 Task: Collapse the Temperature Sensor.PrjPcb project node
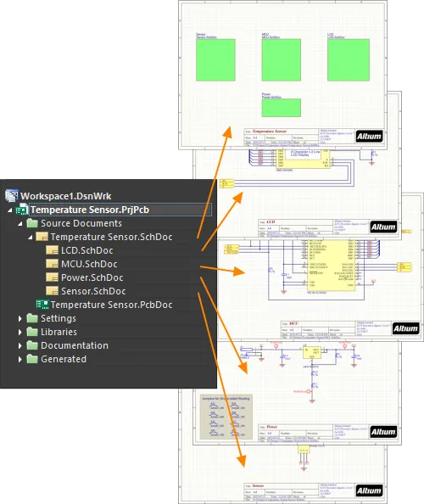click(x=10, y=210)
